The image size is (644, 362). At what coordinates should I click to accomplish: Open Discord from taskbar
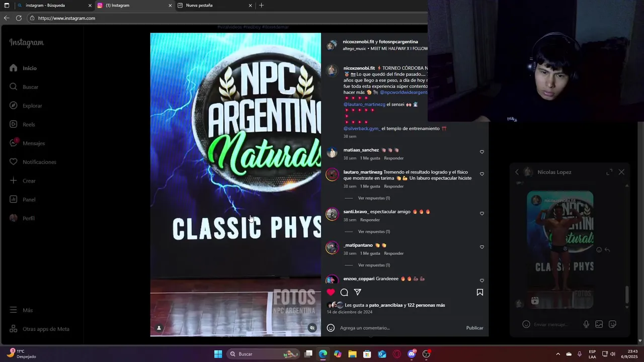[412, 354]
